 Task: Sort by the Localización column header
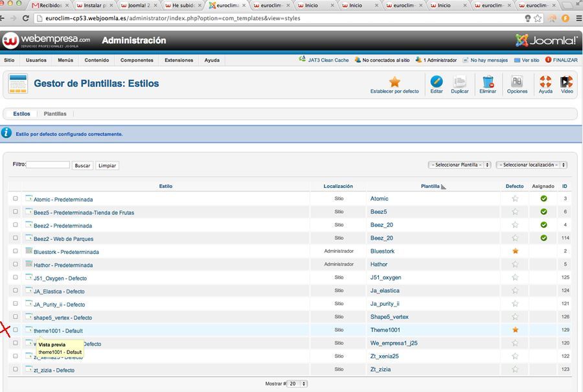pyautogui.click(x=338, y=187)
